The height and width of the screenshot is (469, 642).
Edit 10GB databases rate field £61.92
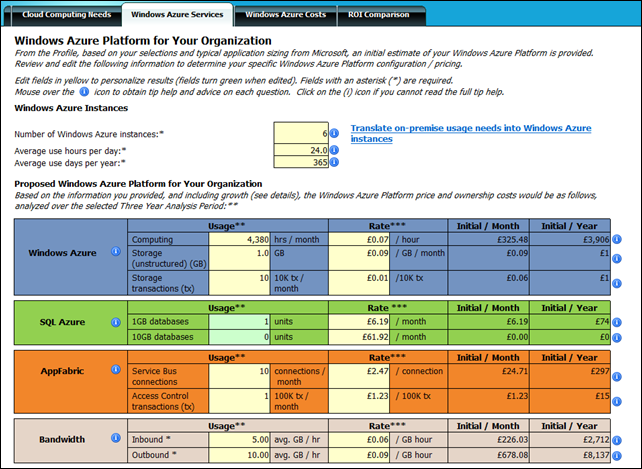[359, 337]
